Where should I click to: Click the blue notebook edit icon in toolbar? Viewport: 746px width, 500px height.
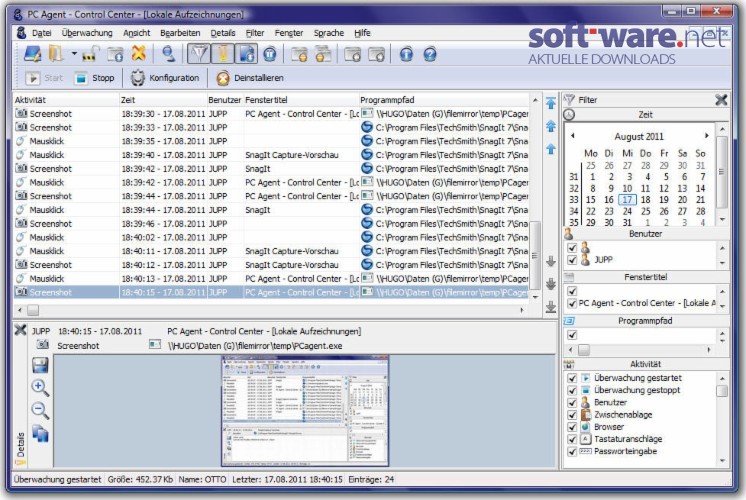[32, 54]
